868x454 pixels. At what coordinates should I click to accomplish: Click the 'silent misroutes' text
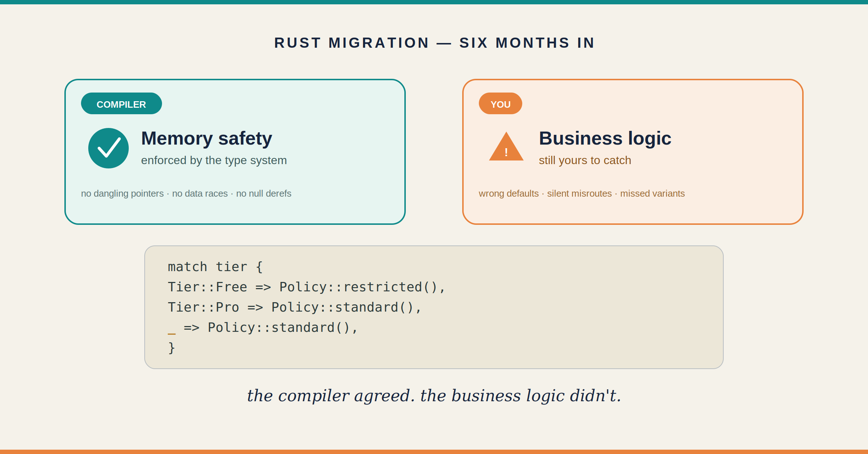[579, 193]
